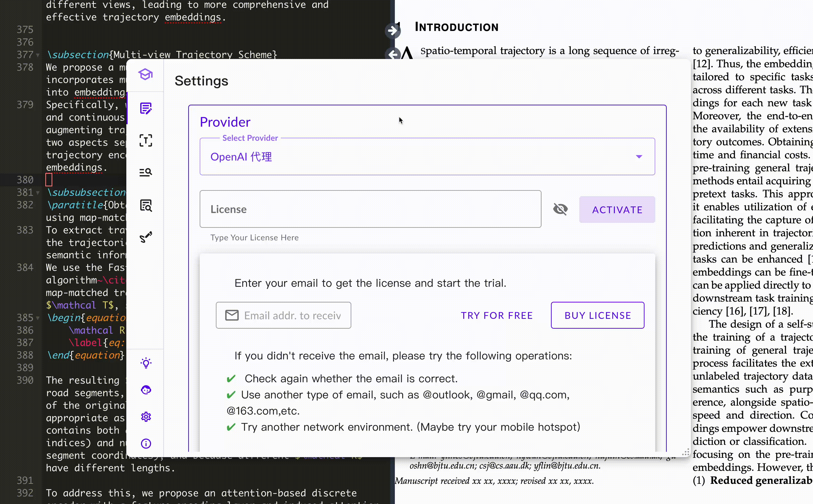The width and height of the screenshot is (813, 504).
Task: Open the settings gear in sidebar
Action: click(146, 417)
